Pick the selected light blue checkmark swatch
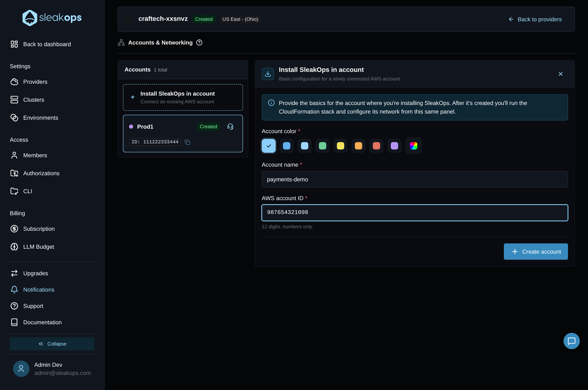The image size is (588, 390). (268, 146)
